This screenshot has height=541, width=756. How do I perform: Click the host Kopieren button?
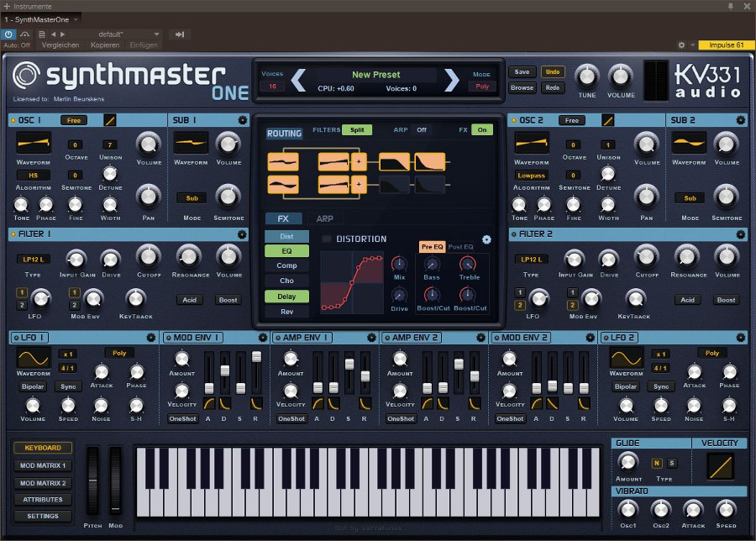coord(105,45)
